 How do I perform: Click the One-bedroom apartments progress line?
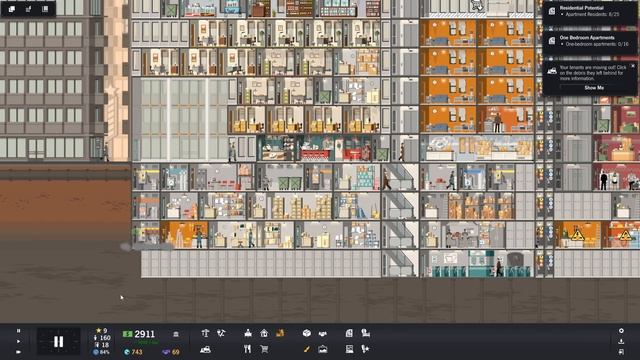point(597,44)
